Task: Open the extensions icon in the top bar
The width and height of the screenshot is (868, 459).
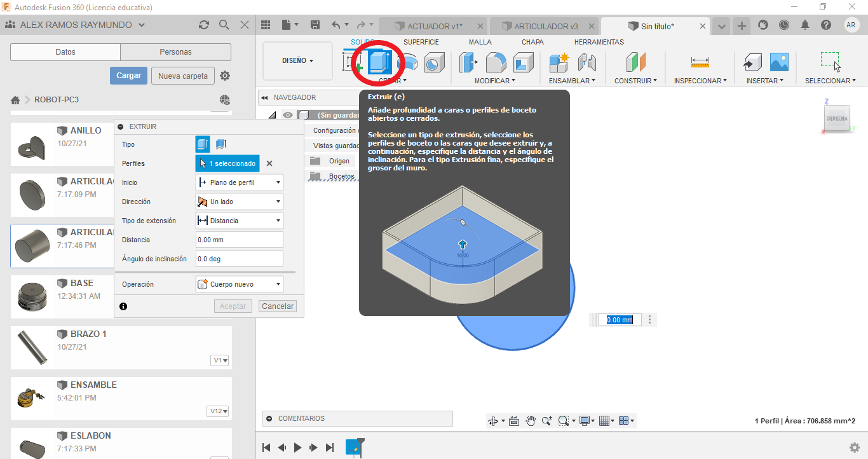Action: tap(763, 25)
